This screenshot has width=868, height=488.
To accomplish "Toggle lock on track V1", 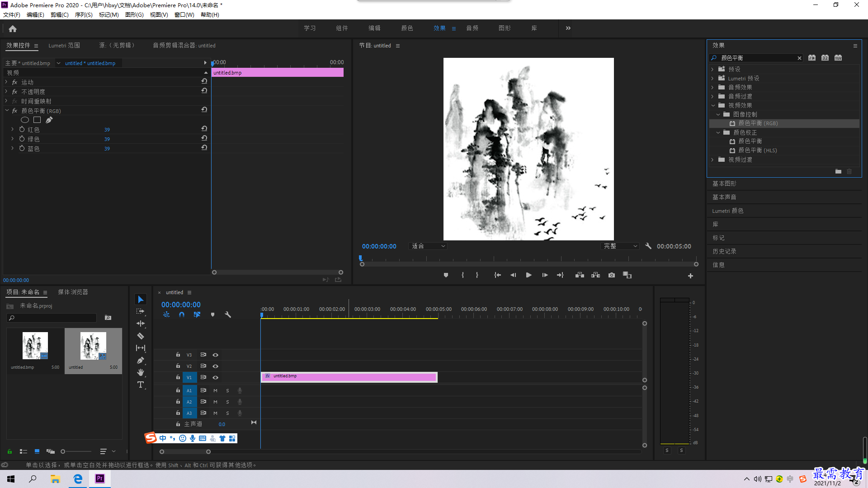I will [x=178, y=377].
